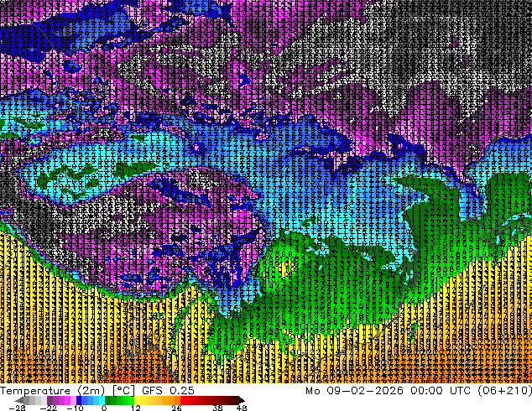532x411 pixels.
Task: Click the -10 legend value label
Action: [x=75, y=408]
